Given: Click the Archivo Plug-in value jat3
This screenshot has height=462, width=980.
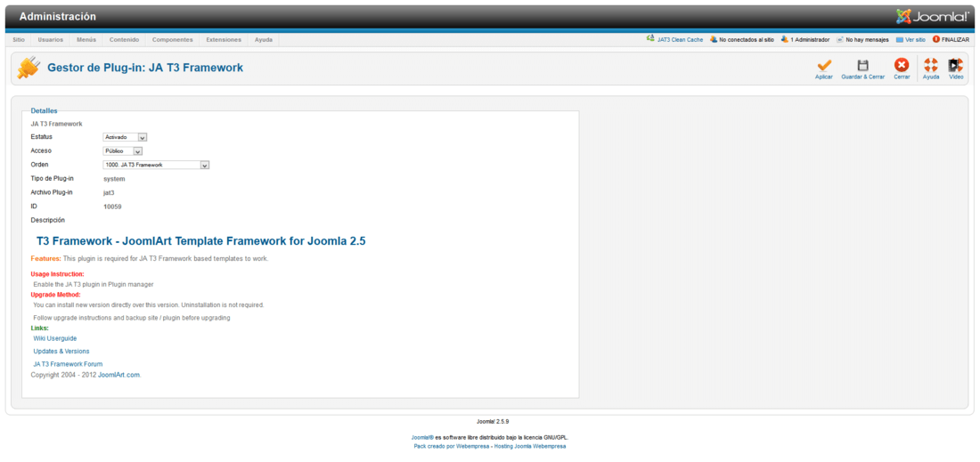Looking at the screenshot, I should (x=109, y=193).
